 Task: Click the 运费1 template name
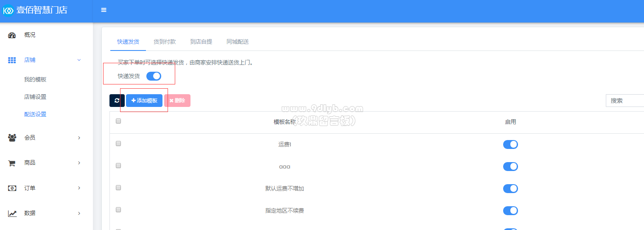(285, 144)
